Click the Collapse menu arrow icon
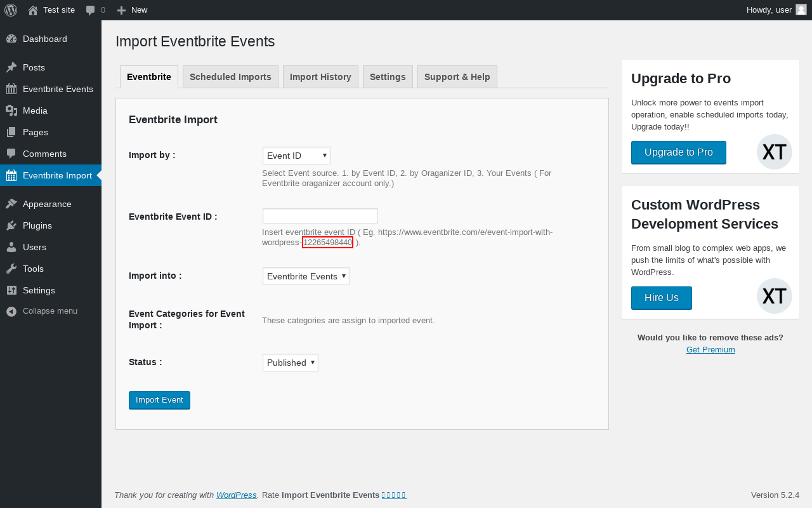The height and width of the screenshot is (508, 812). coord(11,311)
